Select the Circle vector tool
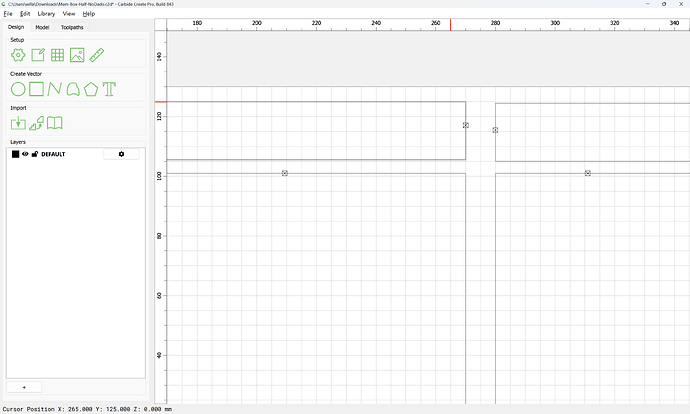 [18, 89]
